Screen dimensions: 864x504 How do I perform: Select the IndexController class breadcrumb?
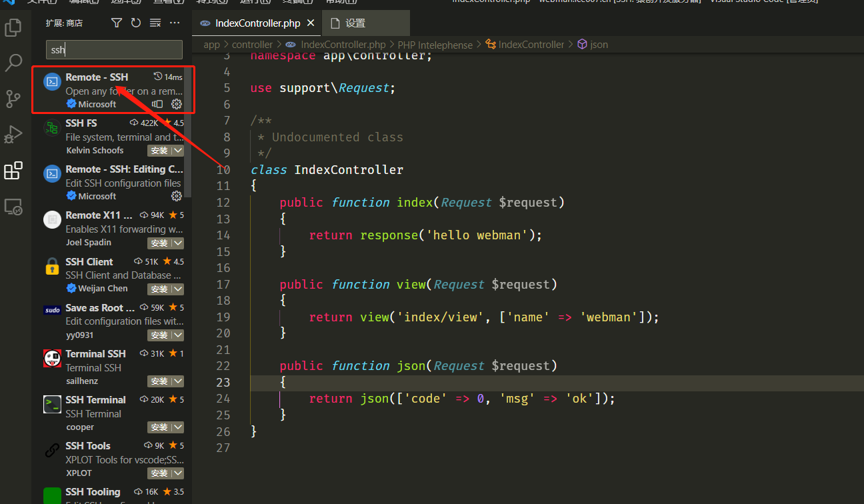click(x=525, y=45)
